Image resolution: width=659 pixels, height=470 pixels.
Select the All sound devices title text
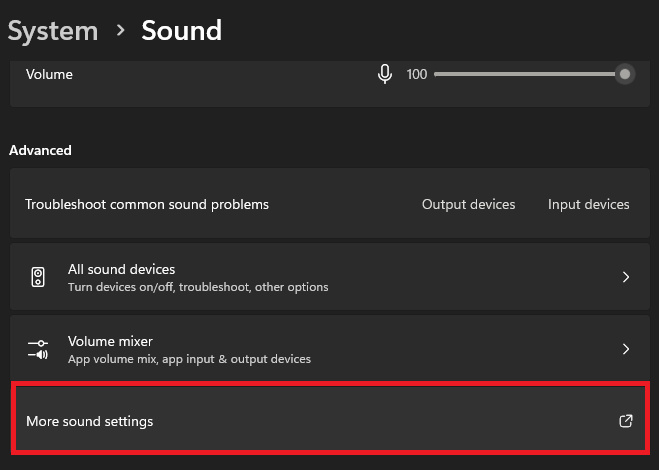[x=121, y=269]
